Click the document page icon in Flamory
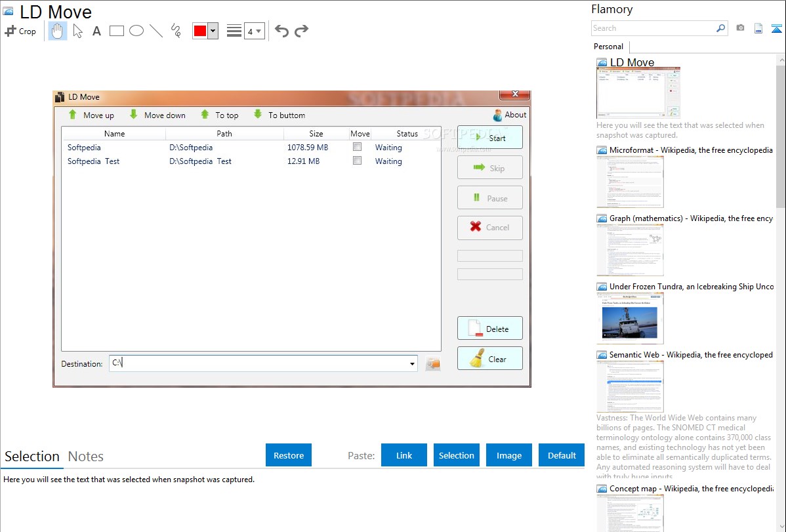Image resolution: width=786 pixels, height=532 pixels. point(758,28)
